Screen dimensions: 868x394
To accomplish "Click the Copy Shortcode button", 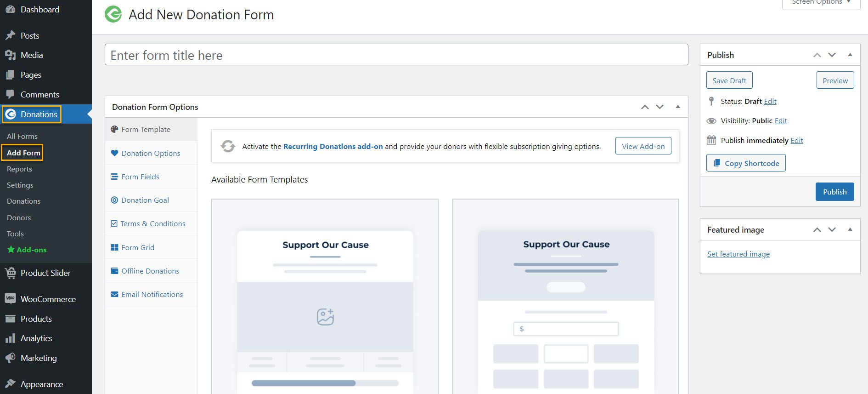I will click(x=746, y=163).
